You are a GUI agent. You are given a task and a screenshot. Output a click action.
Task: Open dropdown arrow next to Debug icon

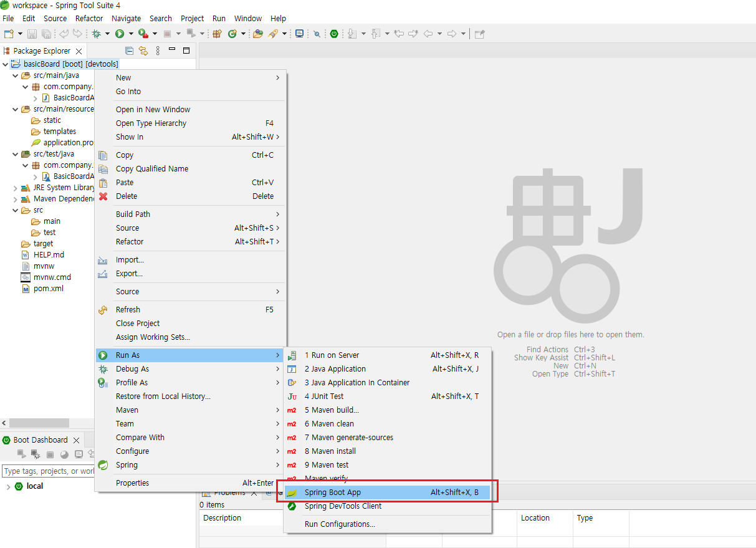(x=108, y=34)
